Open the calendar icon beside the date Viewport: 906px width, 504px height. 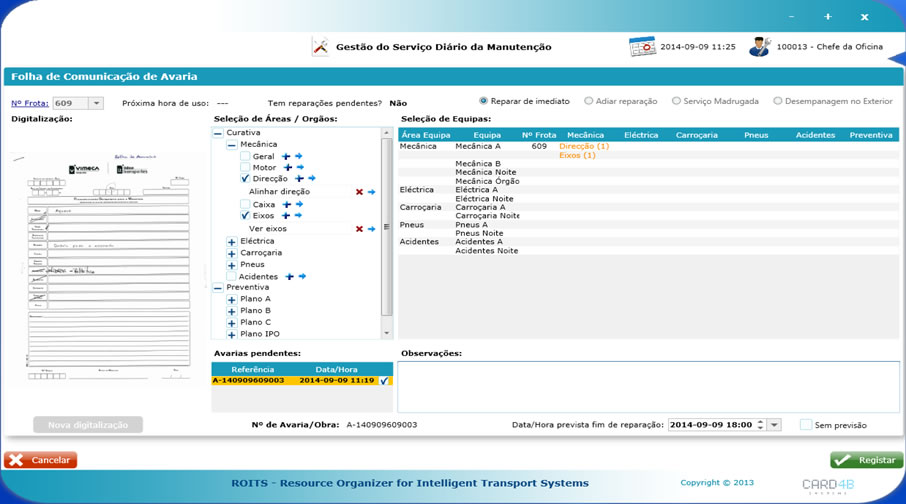tap(641, 46)
